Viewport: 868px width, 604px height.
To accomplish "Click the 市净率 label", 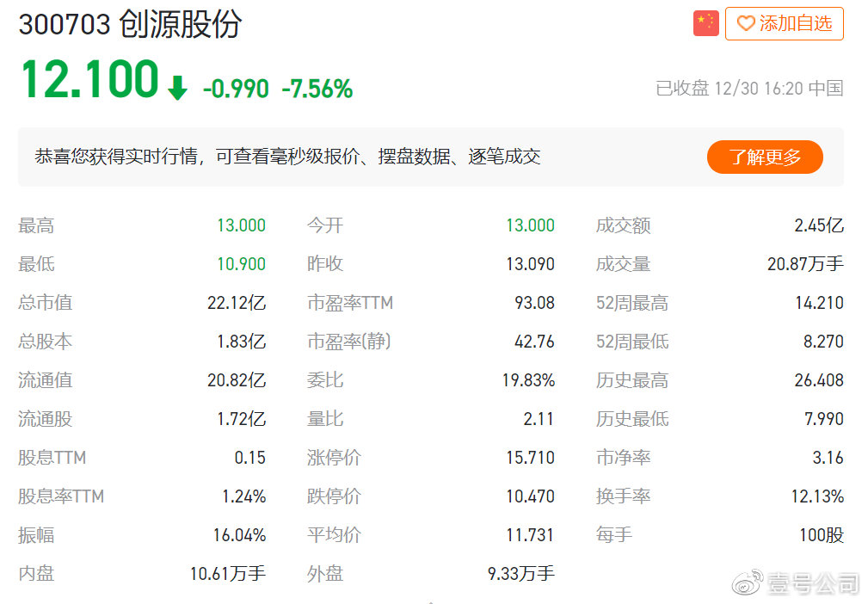I will pyautogui.click(x=623, y=458).
